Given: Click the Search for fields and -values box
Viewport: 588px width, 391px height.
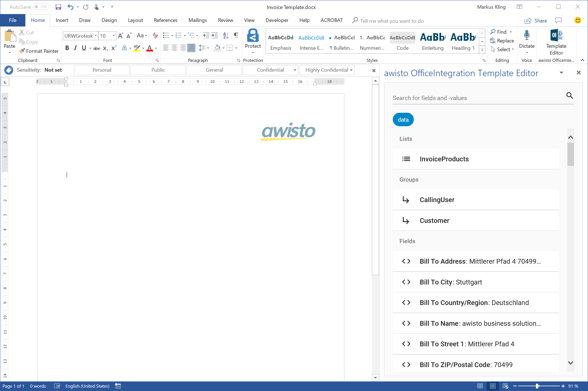Looking at the screenshot, I should click(477, 98).
